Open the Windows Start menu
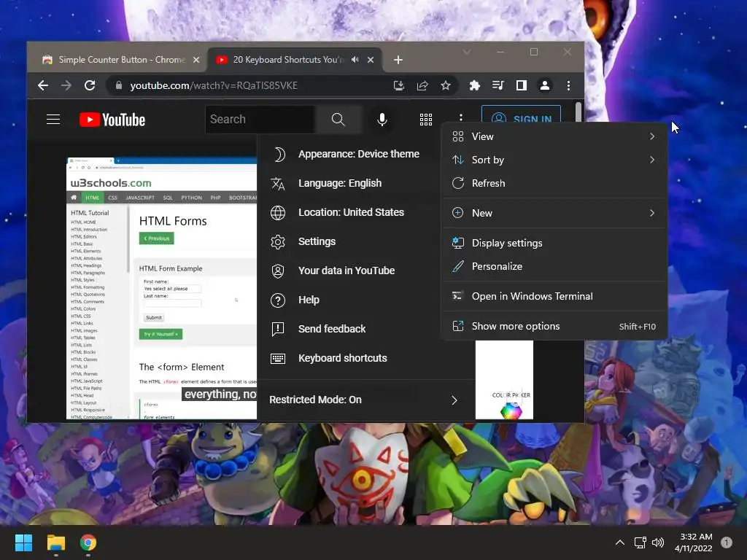The image size is (747, 560). click(x=23, y=542)
